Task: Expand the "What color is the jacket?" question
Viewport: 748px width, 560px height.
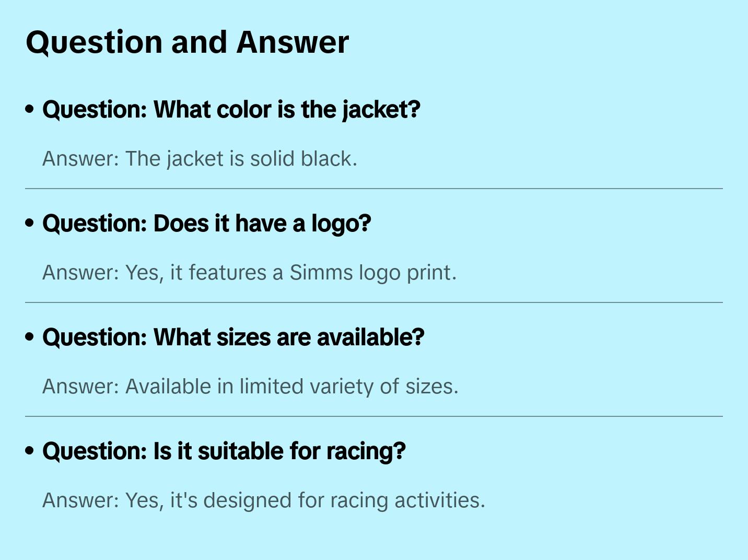Action: (231, 110)
